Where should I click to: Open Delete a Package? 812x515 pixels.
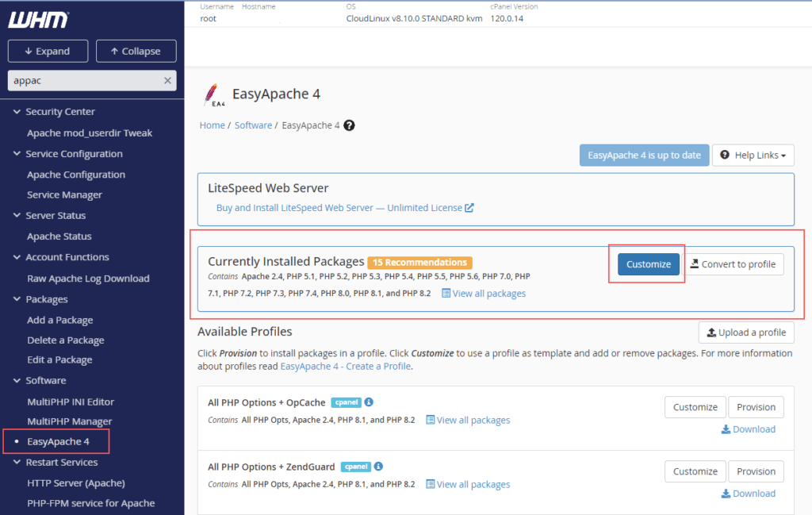[65, 340]
